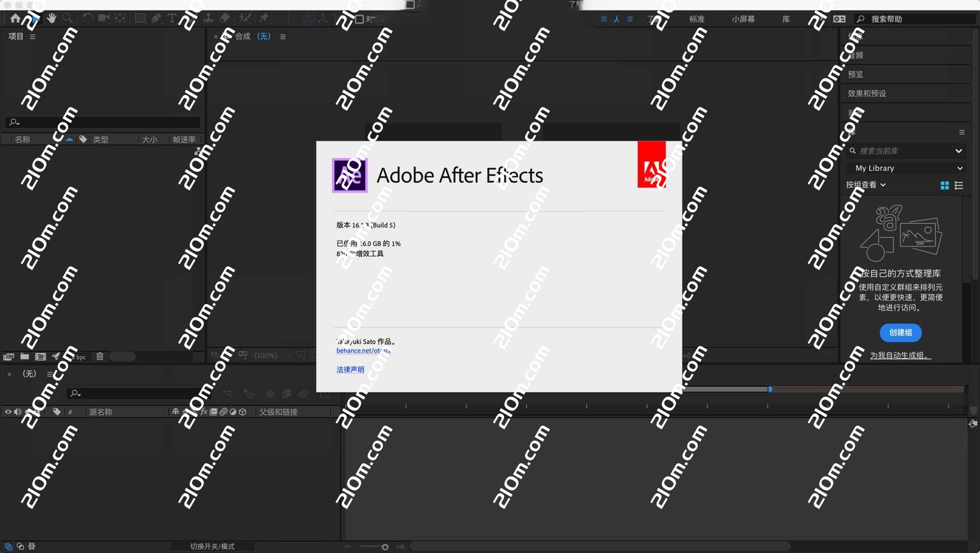Click the Project panel search field
The image size is (980, 553).
[103, 122]
